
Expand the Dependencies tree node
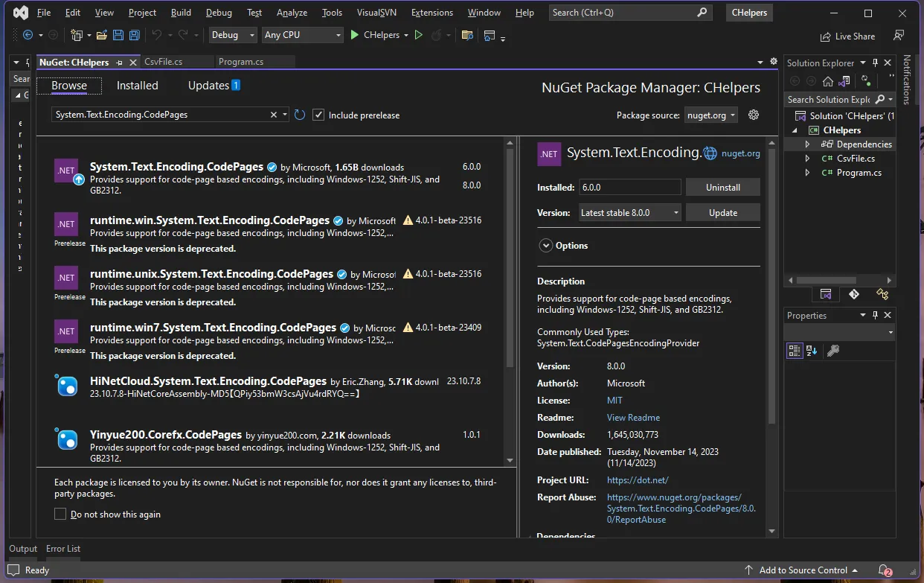click(808, 144)
